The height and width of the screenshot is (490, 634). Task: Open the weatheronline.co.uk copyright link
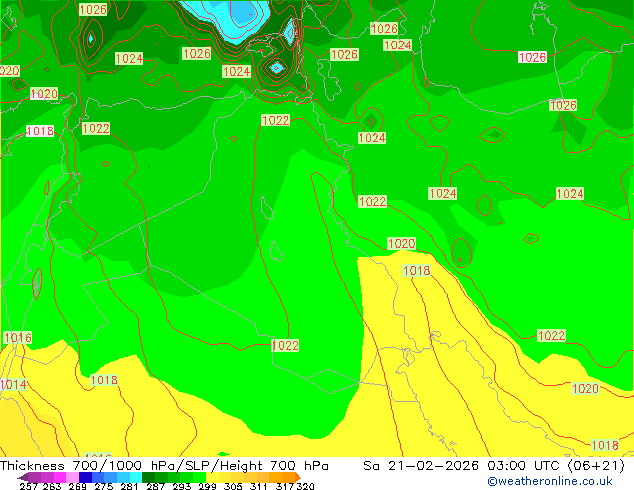tap(550, 481)
